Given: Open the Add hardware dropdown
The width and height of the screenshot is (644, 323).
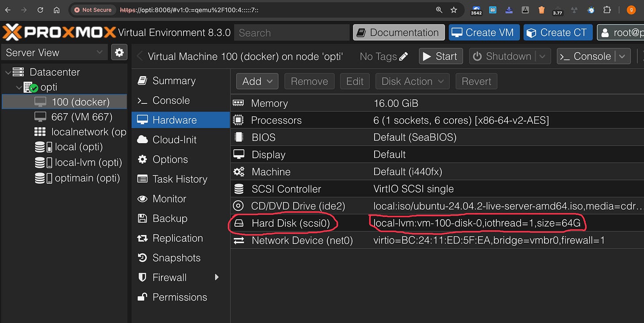Looking at the screenshot, I should pyautogui.click(x=257, y=81).
